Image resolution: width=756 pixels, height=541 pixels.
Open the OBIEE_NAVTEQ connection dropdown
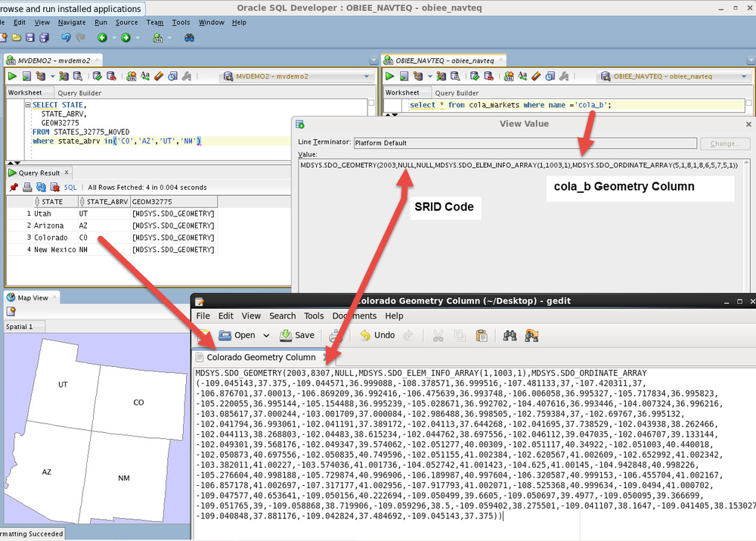pos(744,76)
